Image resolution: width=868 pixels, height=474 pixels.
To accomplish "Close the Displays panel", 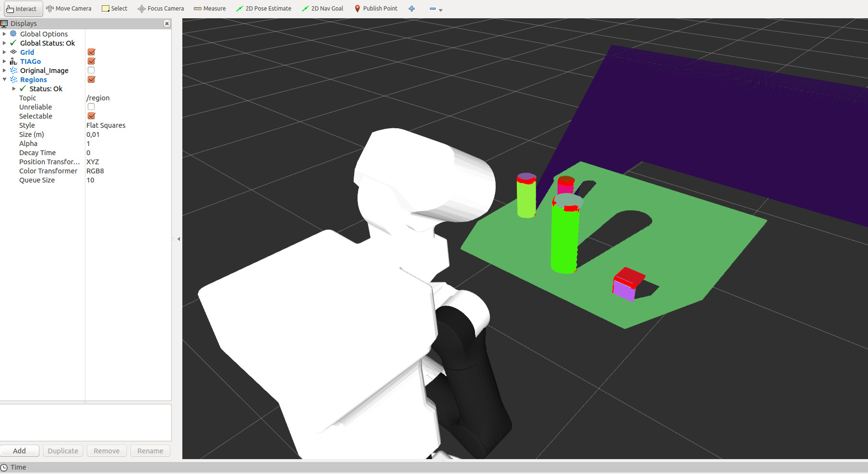I will [167, 24].
